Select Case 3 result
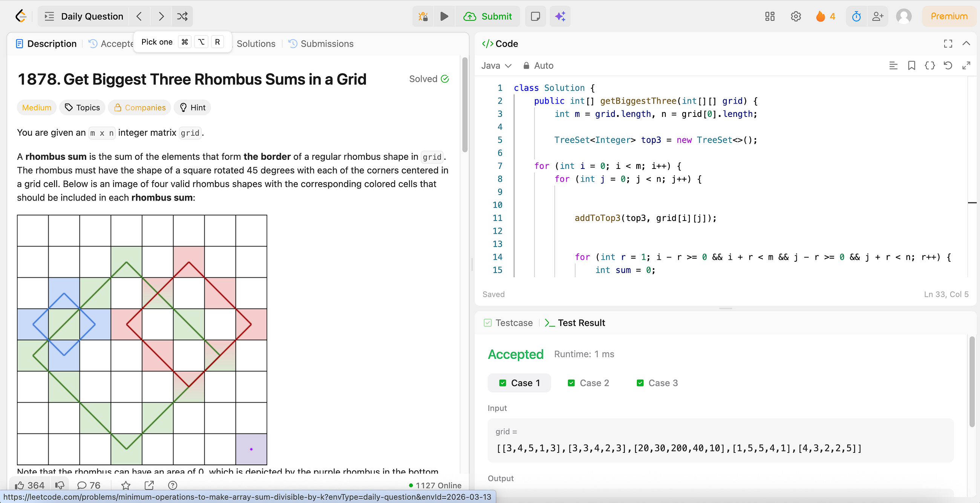Viewport: 980px width, 503px height. tap(657, 383)
